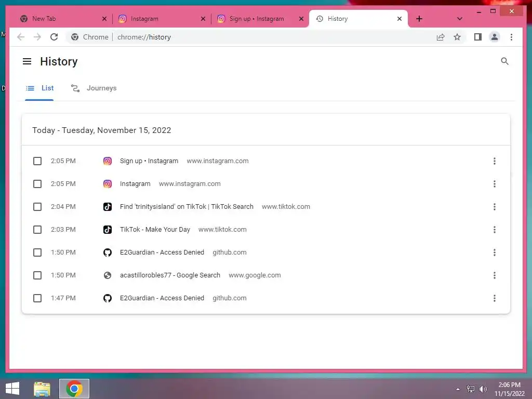The image size is (532, 399).
Task: Open the History hamburger menu
Action: point(27,61)
